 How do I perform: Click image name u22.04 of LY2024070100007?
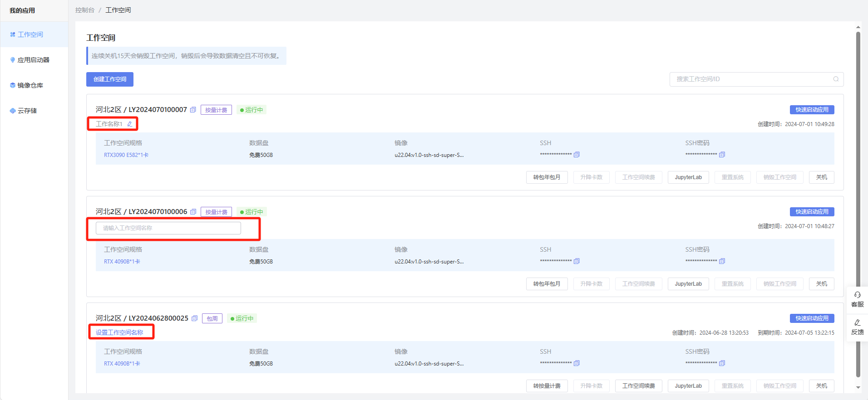point(429,155)
